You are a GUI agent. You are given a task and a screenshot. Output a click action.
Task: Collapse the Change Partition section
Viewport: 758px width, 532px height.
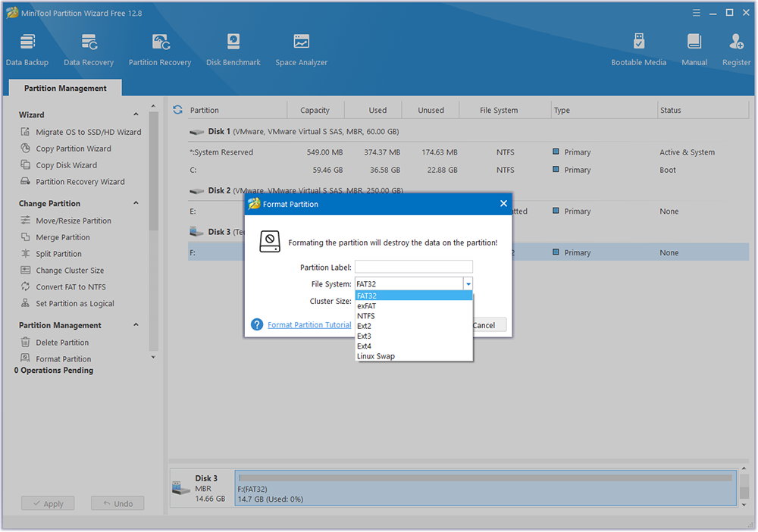[x=136, y=203]
